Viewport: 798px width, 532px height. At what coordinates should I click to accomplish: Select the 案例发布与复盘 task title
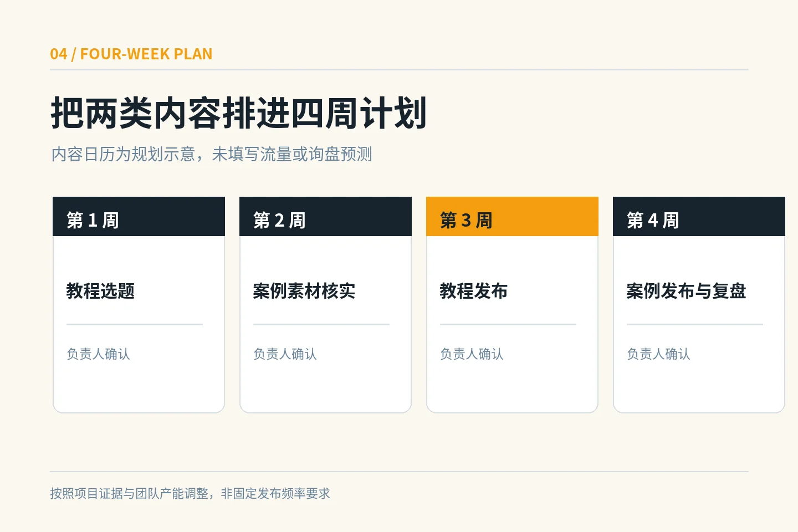coord(686,290)
